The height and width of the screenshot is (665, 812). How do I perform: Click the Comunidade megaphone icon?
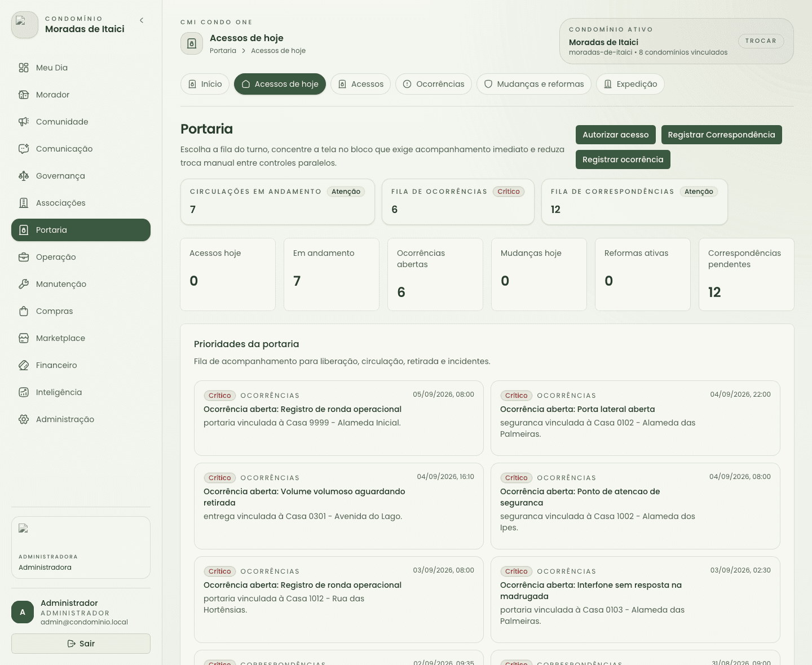[x=24, y=122]
